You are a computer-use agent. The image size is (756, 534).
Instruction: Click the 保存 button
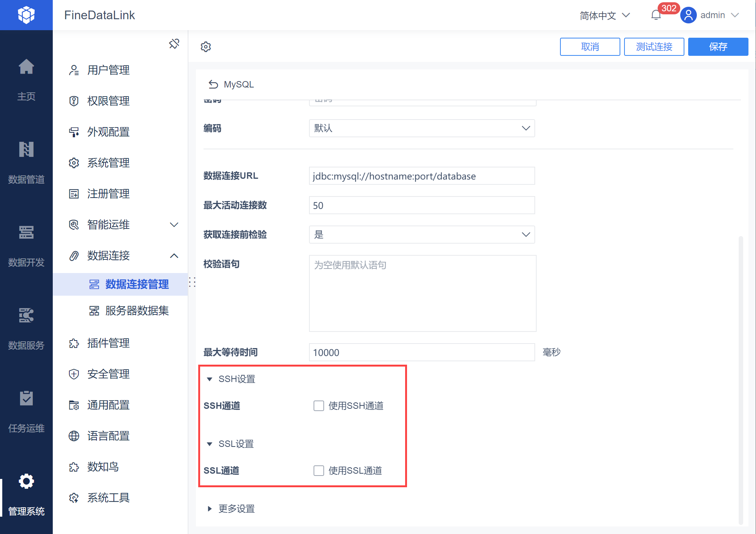click(718, 47)
